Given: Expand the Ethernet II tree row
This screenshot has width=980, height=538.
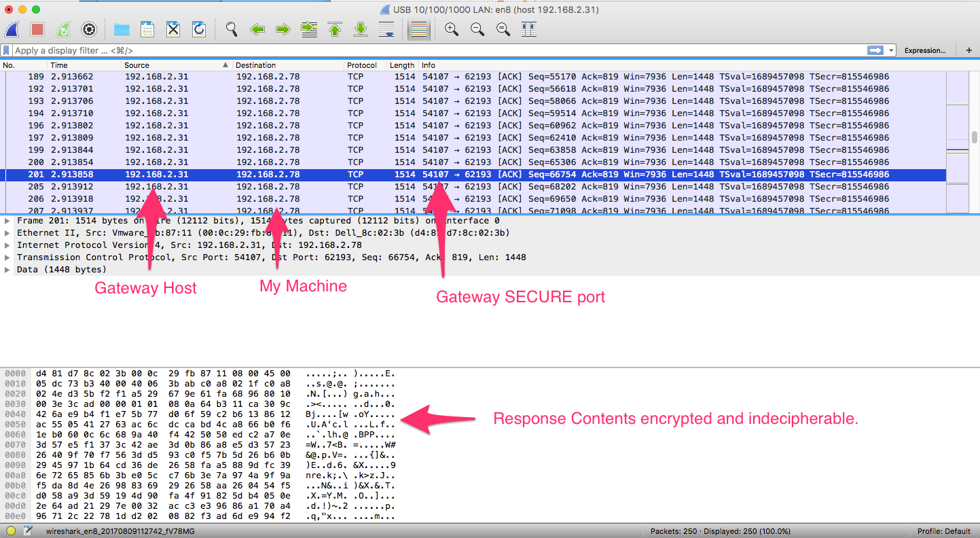Looking at the screenshot, I should pyautogui.click(x=7, y=233).
